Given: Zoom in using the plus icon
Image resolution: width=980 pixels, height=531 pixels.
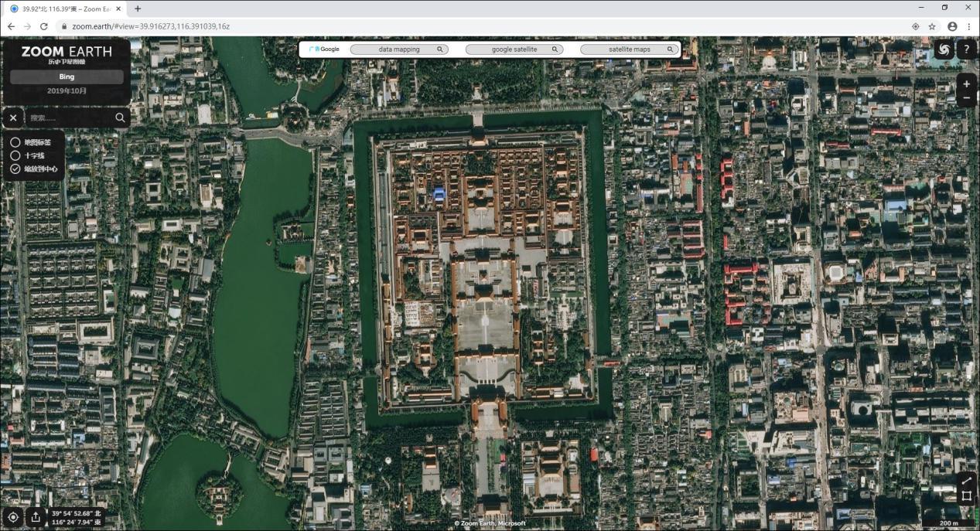Looking at the screenshot, I should [966, 83].
